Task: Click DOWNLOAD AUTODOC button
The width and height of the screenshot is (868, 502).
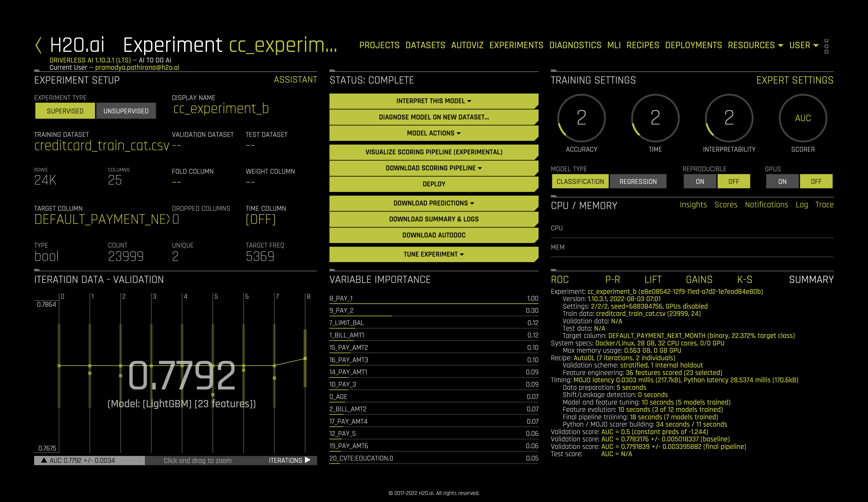Action: (434, 235)
